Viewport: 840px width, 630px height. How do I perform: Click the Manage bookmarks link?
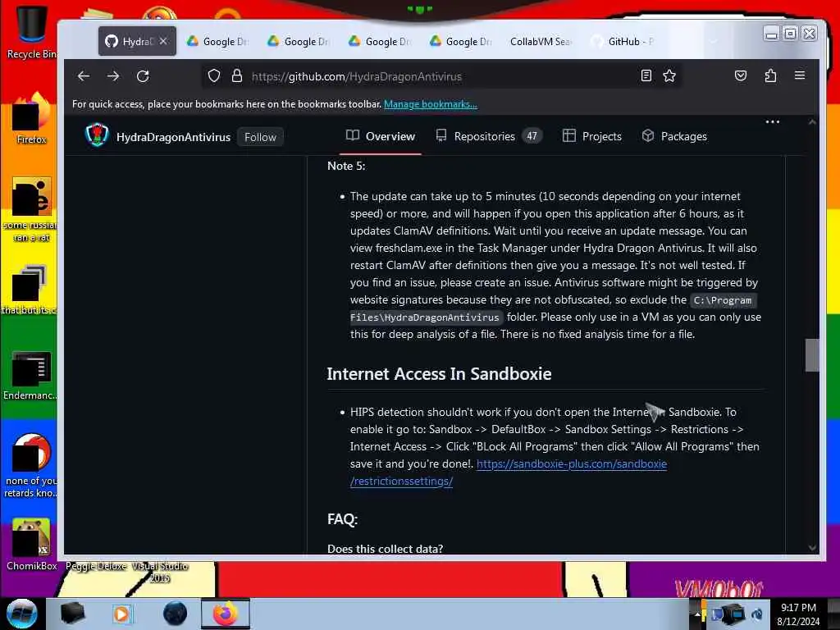430,104
